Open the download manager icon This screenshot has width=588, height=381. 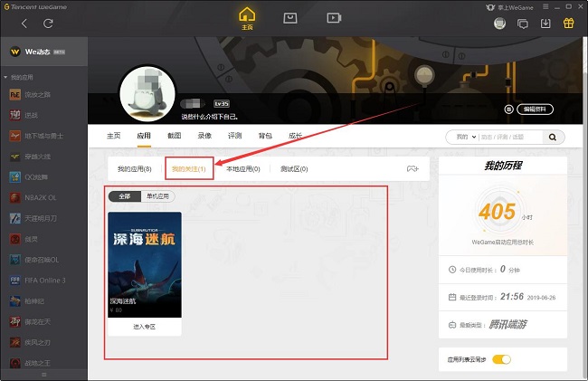pyautogui.click(x=545, y=23)
